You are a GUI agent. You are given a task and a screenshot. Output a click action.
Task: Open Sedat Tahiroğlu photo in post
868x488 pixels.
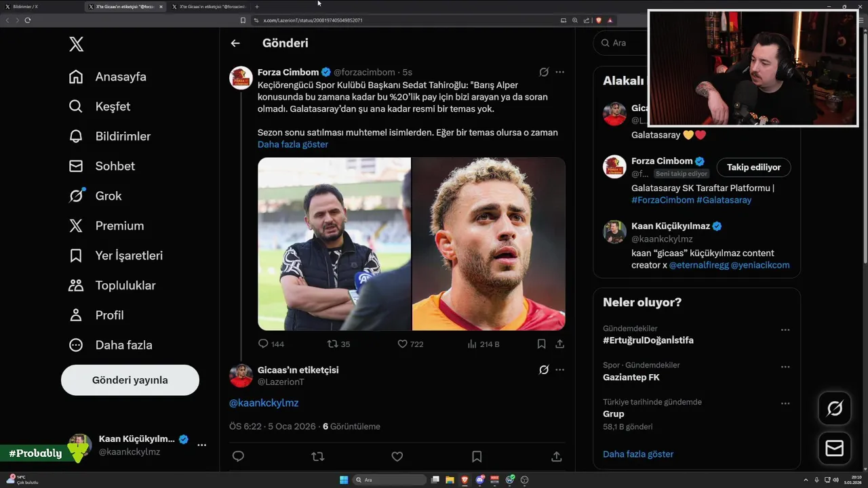coord(334,244)
